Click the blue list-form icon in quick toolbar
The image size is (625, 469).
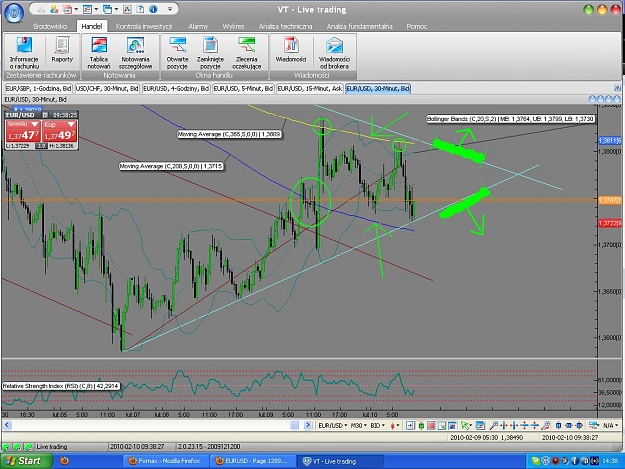(87, 9)
